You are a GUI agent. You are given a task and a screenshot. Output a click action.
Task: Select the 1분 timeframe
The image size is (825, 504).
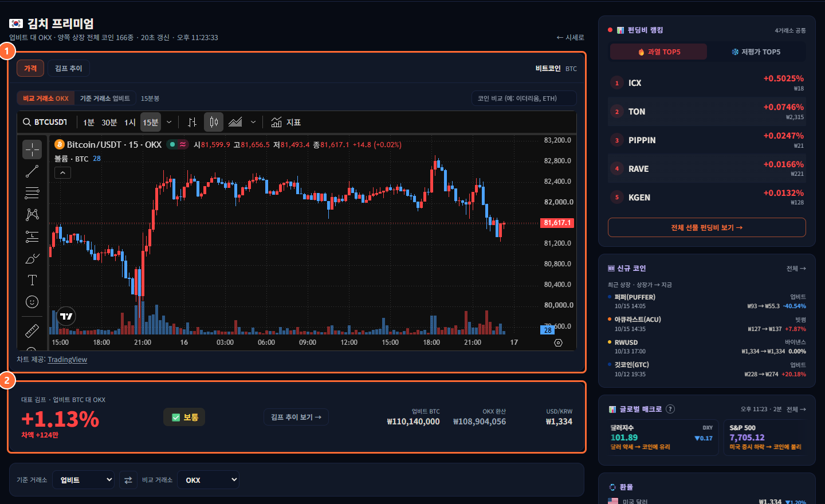[89, 122]
